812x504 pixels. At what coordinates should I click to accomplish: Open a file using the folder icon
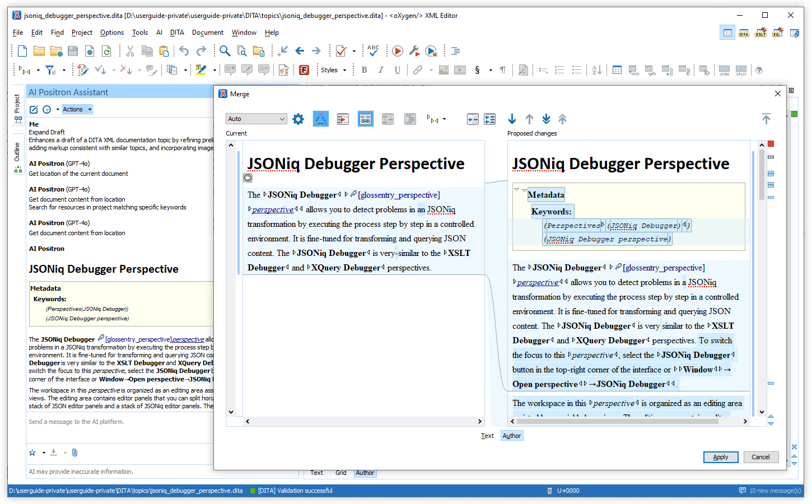[39, 52]
